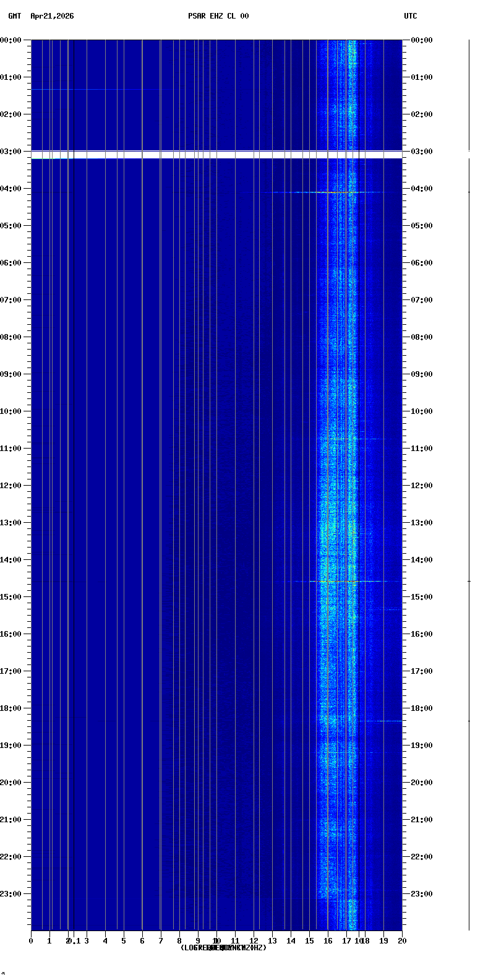Screen dimensions: 496x980
Task: Click the white data gap band after 03:00
Action: point(216,155)
